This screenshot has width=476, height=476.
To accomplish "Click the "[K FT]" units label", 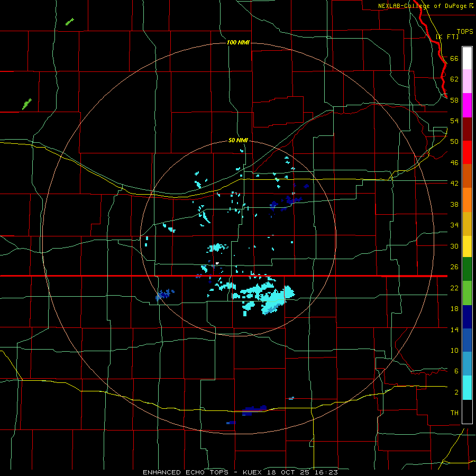I will click(447, 36).
